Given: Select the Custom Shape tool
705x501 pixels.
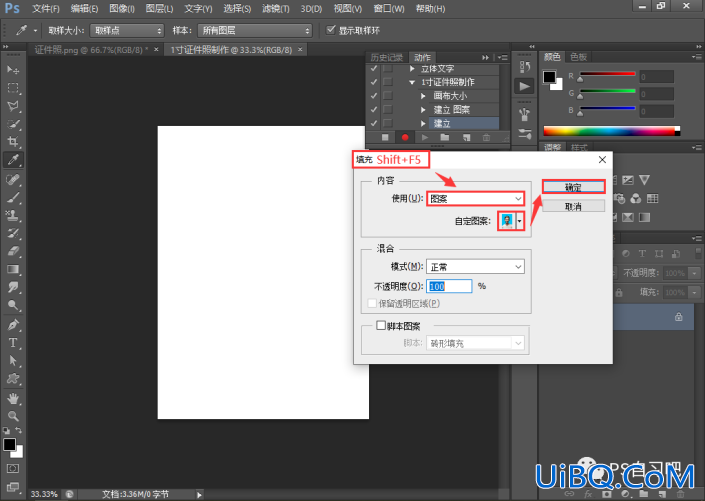Looking at the screenshot, I should pos(13,379).
